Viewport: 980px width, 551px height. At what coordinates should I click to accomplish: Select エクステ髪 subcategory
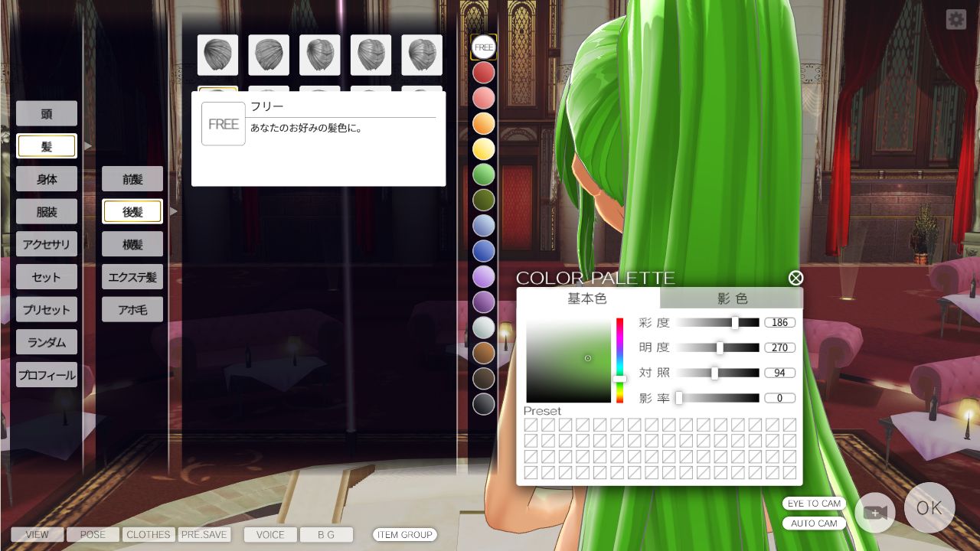(x=132, y=277)
